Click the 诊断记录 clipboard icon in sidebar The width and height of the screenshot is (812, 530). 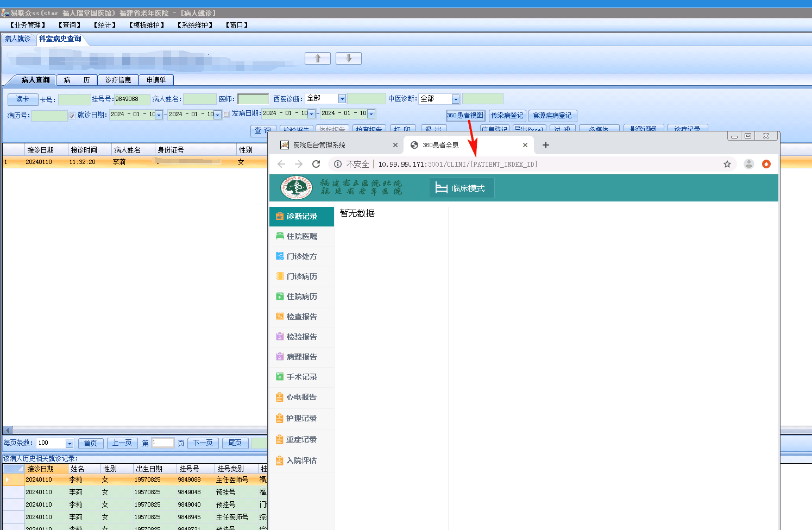280,216
